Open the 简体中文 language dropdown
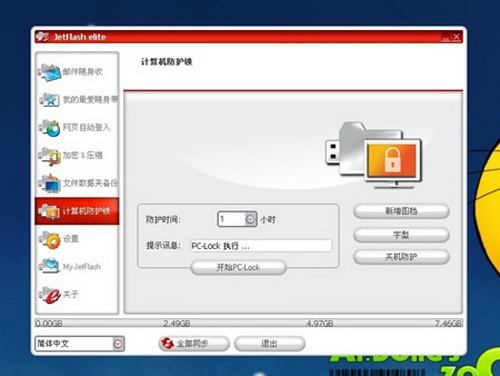 pos(80,344)
